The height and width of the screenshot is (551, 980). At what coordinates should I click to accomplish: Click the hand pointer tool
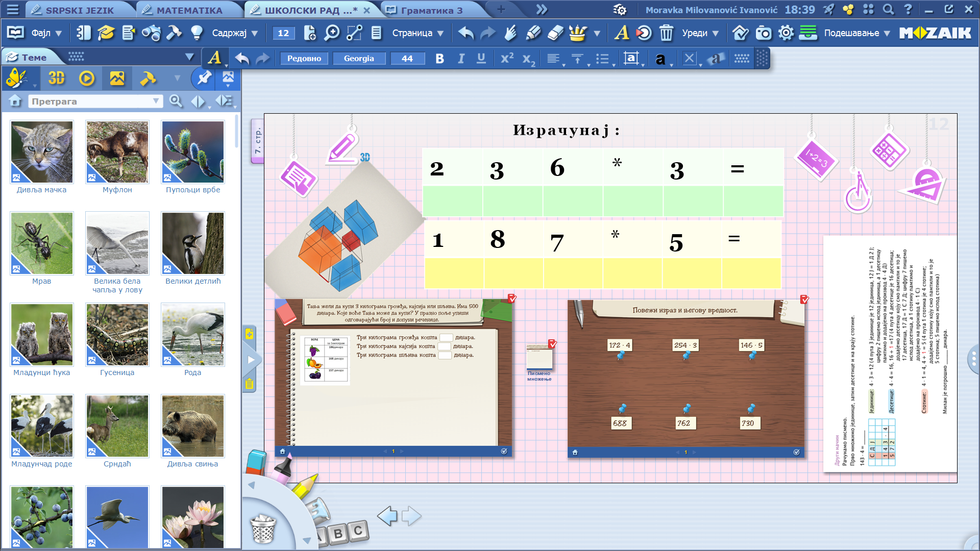(511, 33)
